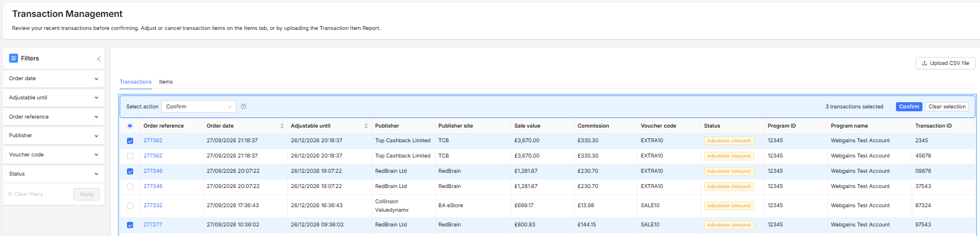Open 277346 link in transaction 37543 row
The image size is (980, 236).
[153, 186]
